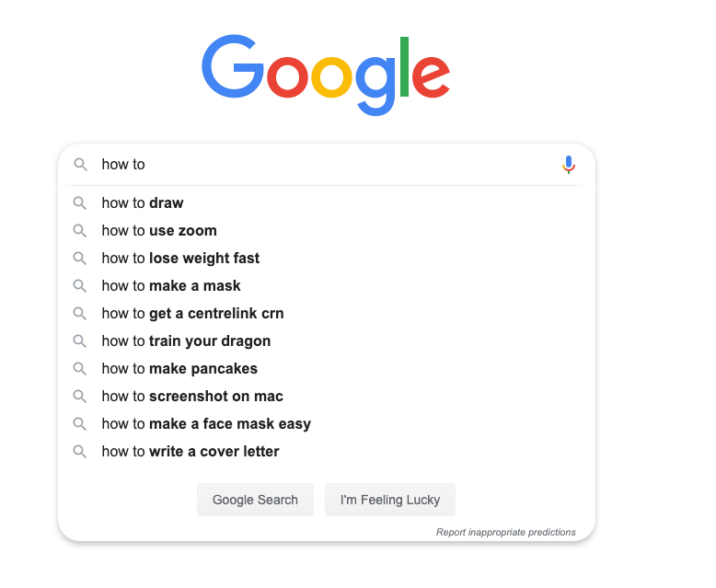The image size is (716, 588).
Task: Click the Google logo
Action: click(x=326, y=75)
